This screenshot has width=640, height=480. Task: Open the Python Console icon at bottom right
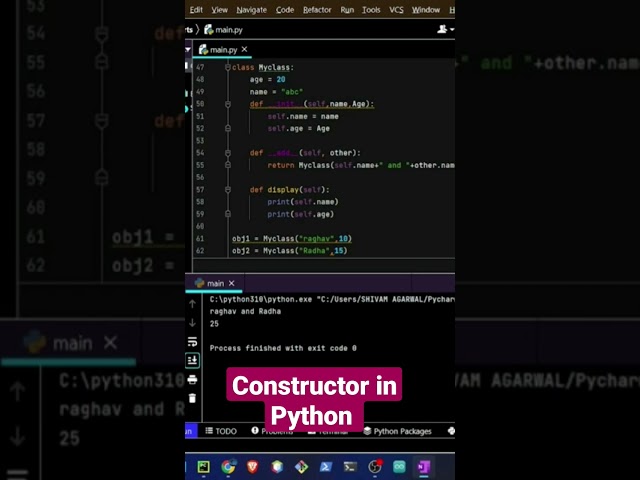coord(451,431)
